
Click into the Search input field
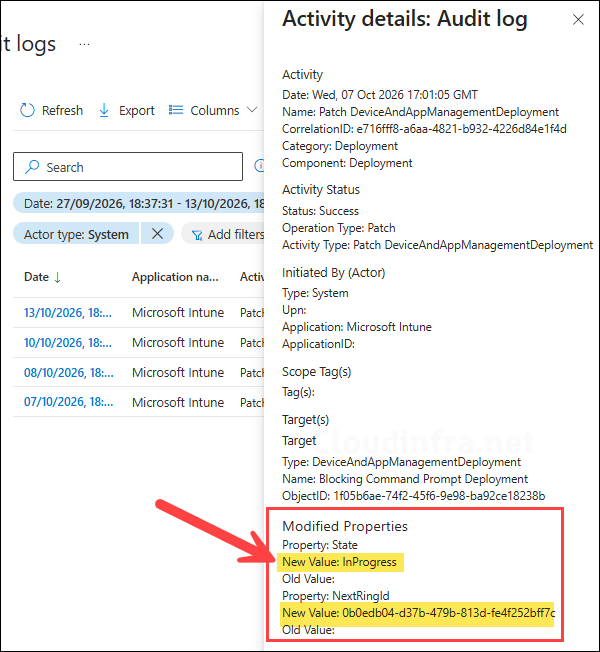[x=128, y=167]
